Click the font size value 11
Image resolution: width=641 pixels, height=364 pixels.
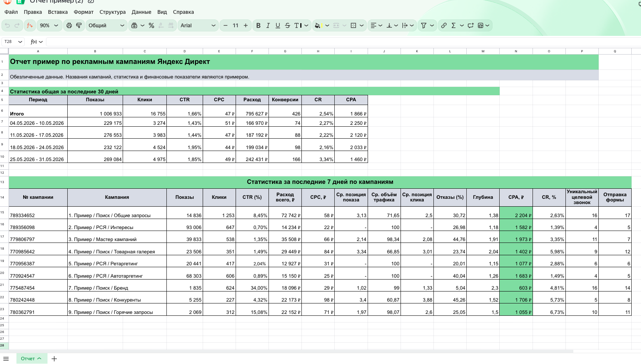click(236, 25)
